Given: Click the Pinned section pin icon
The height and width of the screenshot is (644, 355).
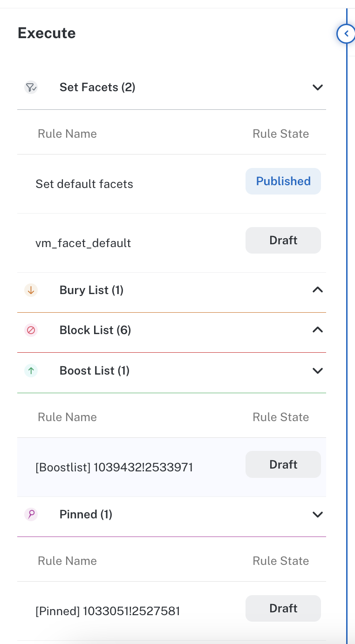Looking at the screenshot, I should pos(31,514).
